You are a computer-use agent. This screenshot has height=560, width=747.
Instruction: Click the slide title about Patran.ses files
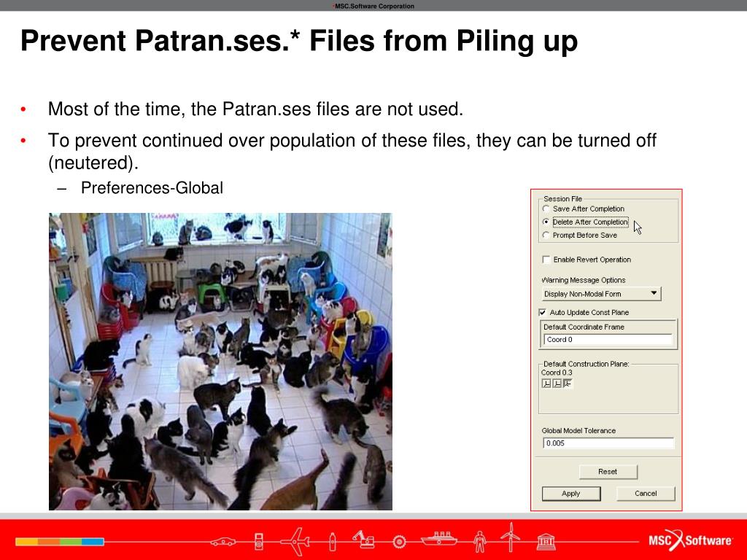click(x=299, y=41)
